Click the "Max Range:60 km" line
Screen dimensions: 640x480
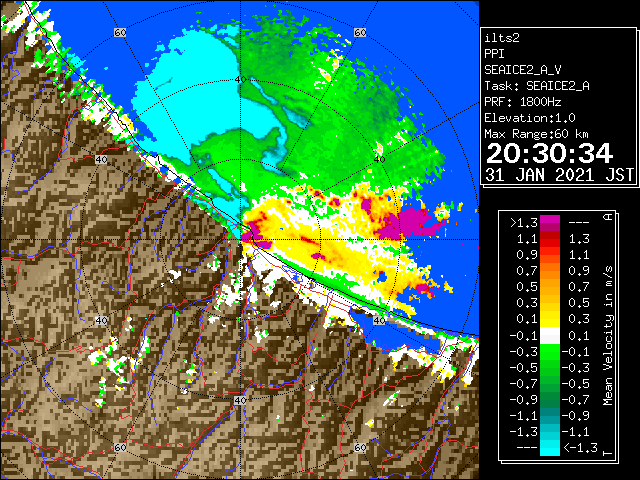(536, 134)
